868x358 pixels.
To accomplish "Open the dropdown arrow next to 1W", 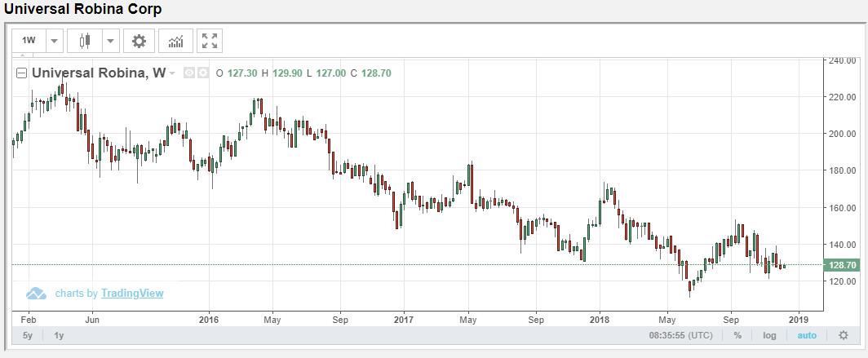I will coord(54,41).
